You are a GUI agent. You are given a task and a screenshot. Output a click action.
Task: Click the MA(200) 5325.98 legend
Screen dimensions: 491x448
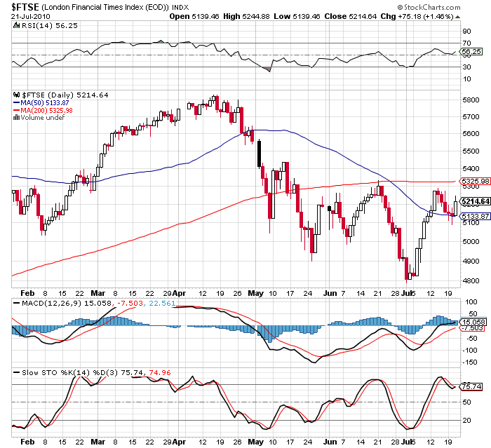point(43,110)
